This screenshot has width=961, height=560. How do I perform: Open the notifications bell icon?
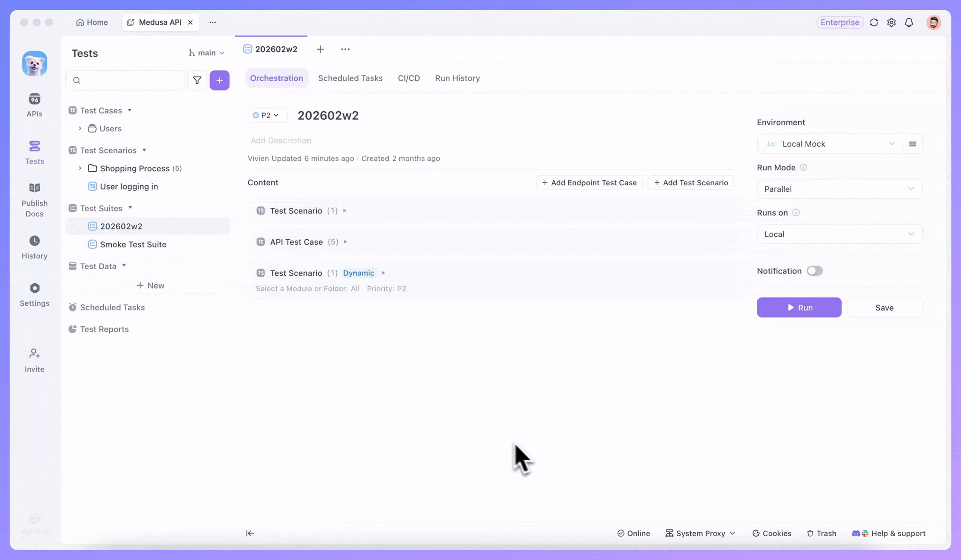point(909,22)
